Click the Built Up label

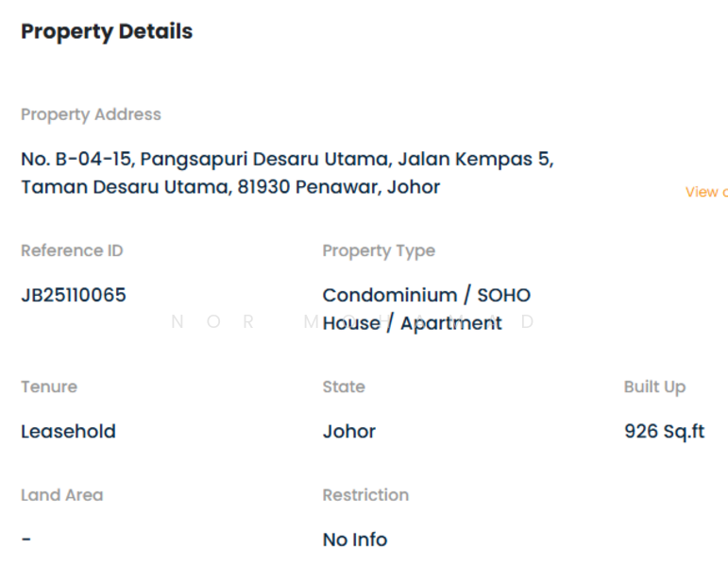654,387
